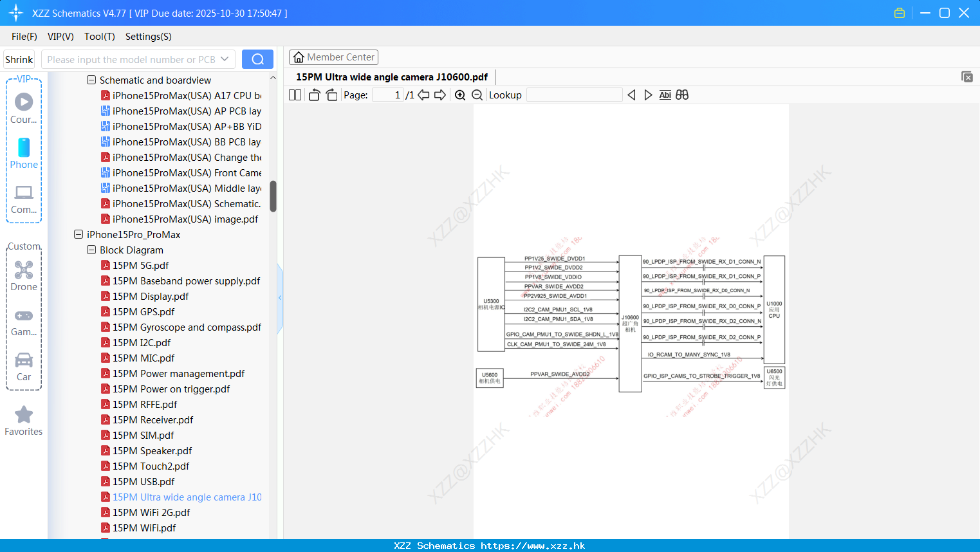This screenshot has height=552, width=980.
Task: Rotate the page counterclockwise
Action: tap(314, 95)
